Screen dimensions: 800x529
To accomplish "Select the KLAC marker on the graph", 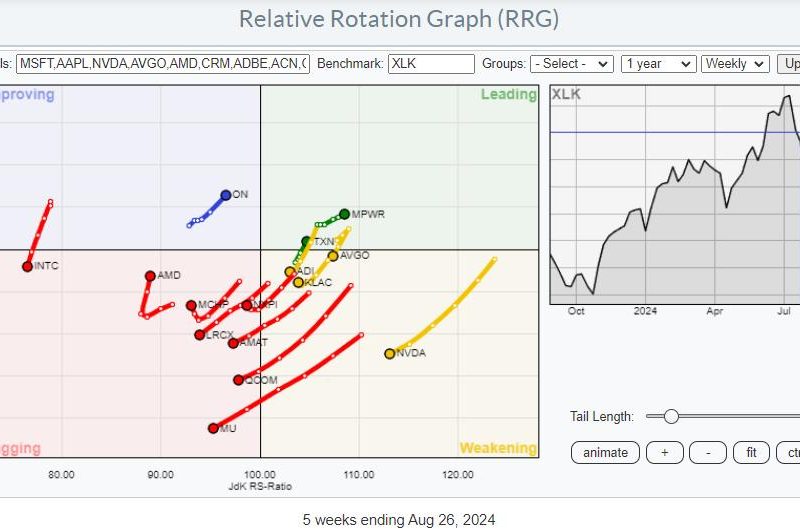I will coord(298,282).
